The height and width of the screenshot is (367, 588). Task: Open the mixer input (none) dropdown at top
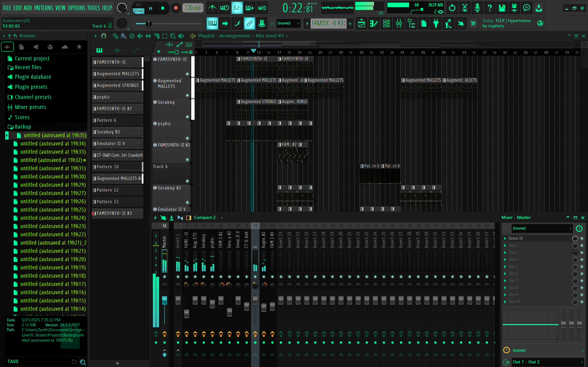(x=541, y=228)
